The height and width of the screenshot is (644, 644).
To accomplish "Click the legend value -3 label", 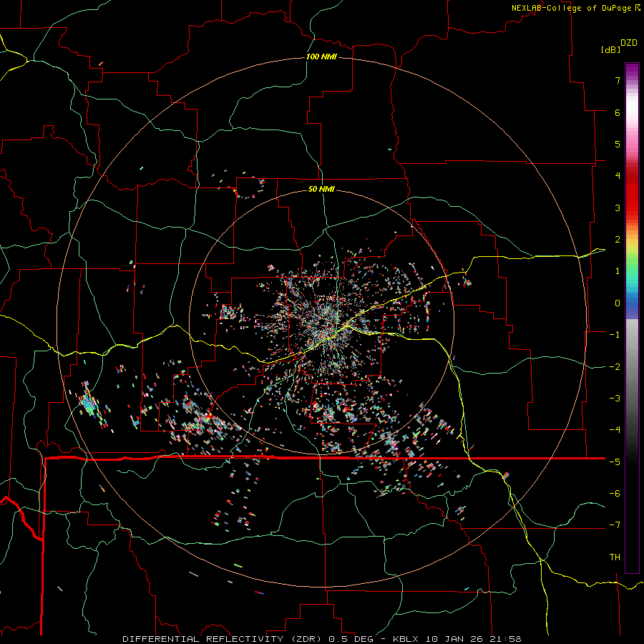I will click(x=615, y=399).
